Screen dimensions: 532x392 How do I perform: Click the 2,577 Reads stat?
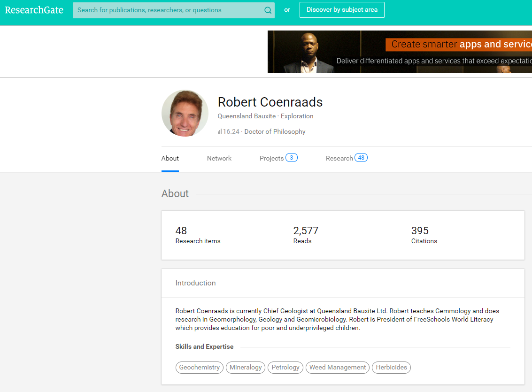(x=306, y=235)
